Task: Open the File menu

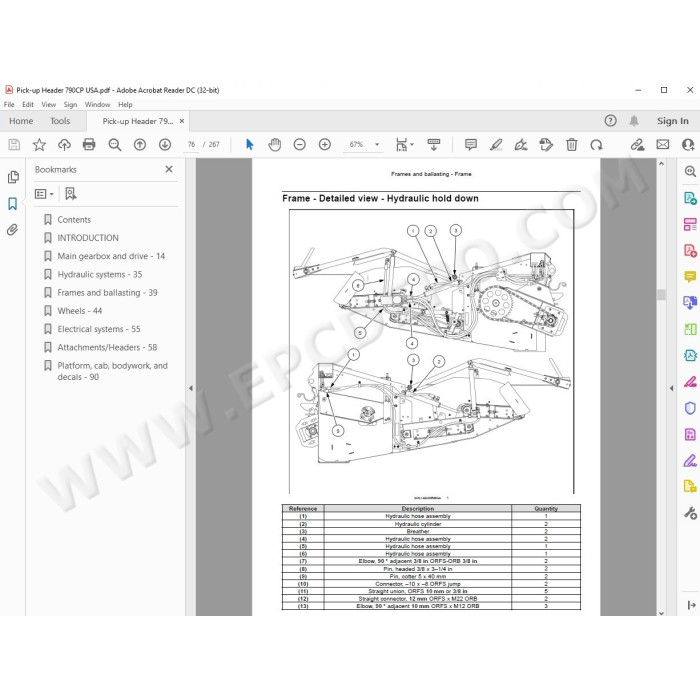Action: [9, 104]
